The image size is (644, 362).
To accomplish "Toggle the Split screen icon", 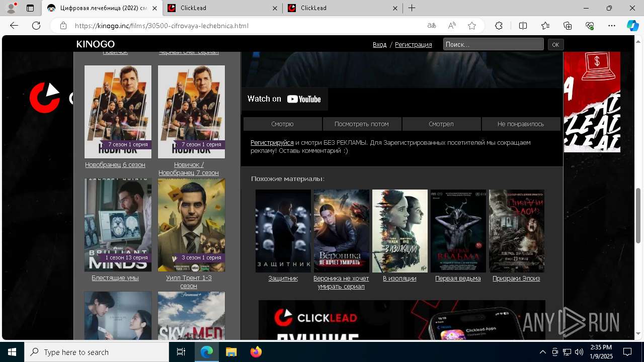I will point(523,26).
